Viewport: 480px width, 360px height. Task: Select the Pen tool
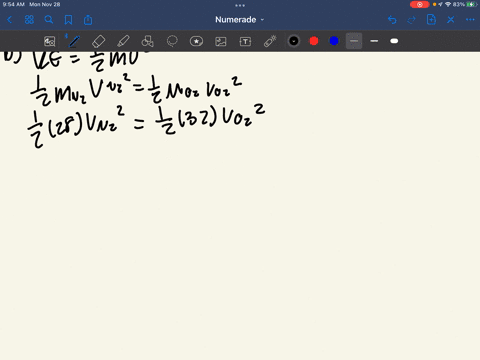click(x=74, y=41)
